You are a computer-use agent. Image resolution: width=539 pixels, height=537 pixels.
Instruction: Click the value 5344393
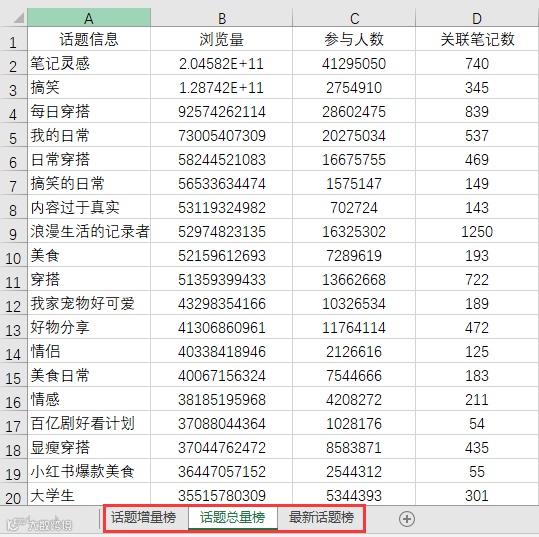[x=354, y=495]
